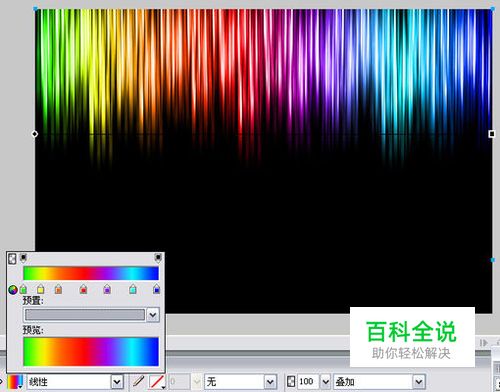
Task: Click the disabled stroke size field showing 0
Action: 179,382
